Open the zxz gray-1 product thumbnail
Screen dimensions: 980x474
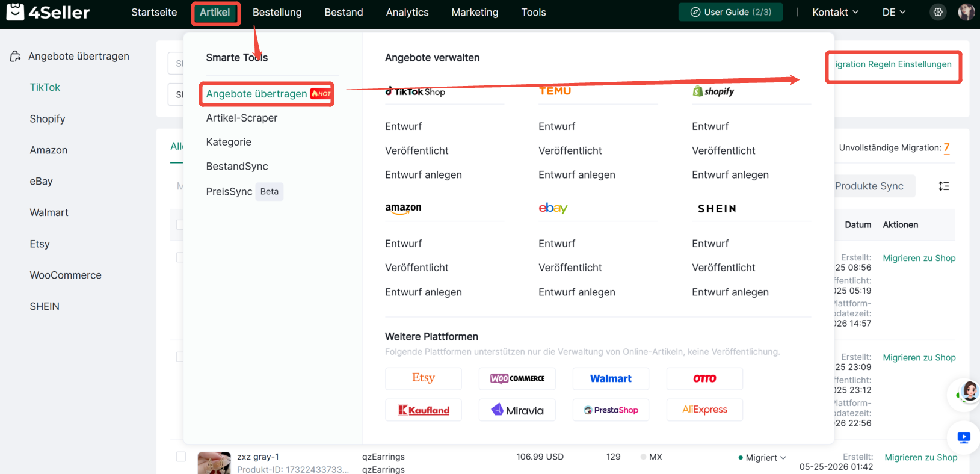click(x=214, y=463)
